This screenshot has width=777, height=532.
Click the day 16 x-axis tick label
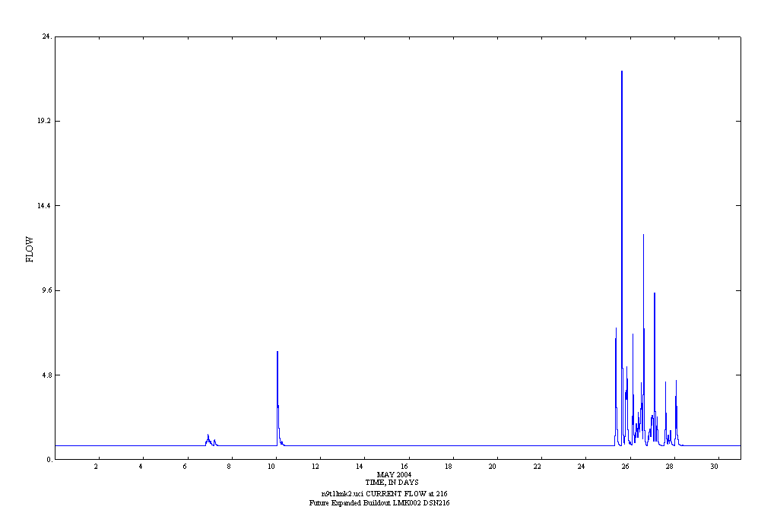point(405,466)
